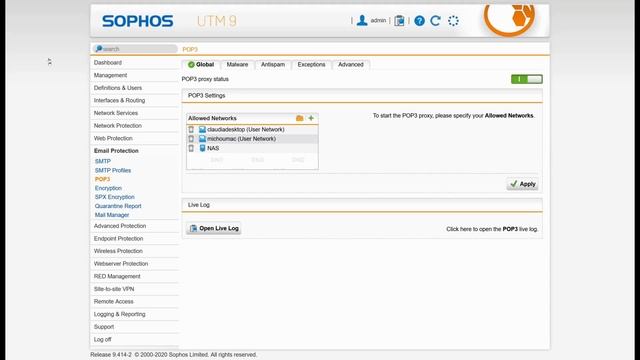The image size is (640, 360).
Task: Open the Encryption page
Action: [108, 188]
